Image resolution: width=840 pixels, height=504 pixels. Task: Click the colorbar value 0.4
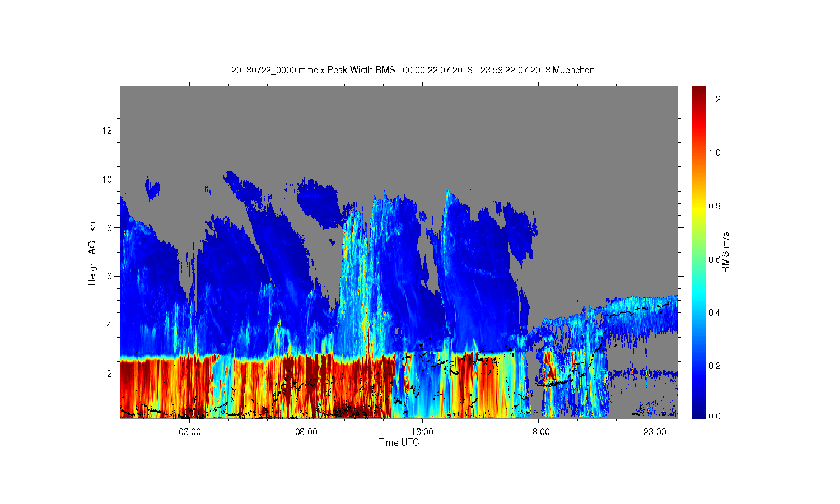714,312
